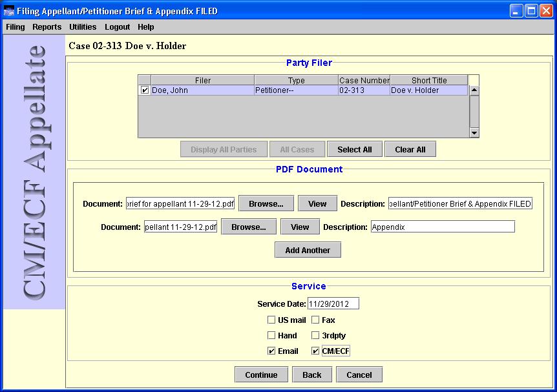Screen dimensions: 557x392
Task: Click Continue to proceed with filing
Action: (261, 375)
